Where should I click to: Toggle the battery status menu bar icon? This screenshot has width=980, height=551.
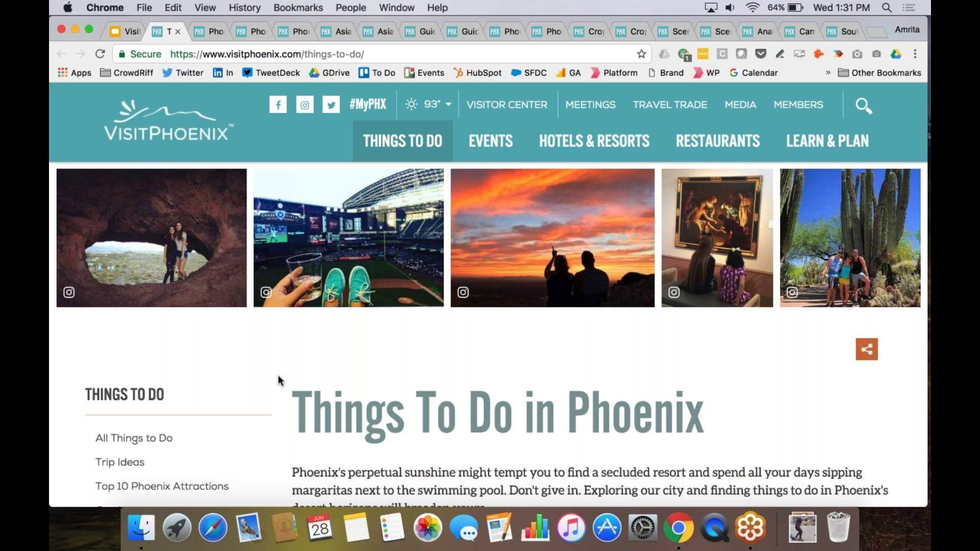point(797,8)
